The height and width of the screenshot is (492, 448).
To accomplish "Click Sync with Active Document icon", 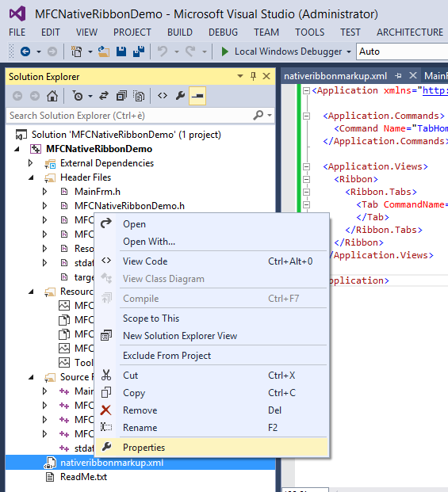I will tap(104, 96).
